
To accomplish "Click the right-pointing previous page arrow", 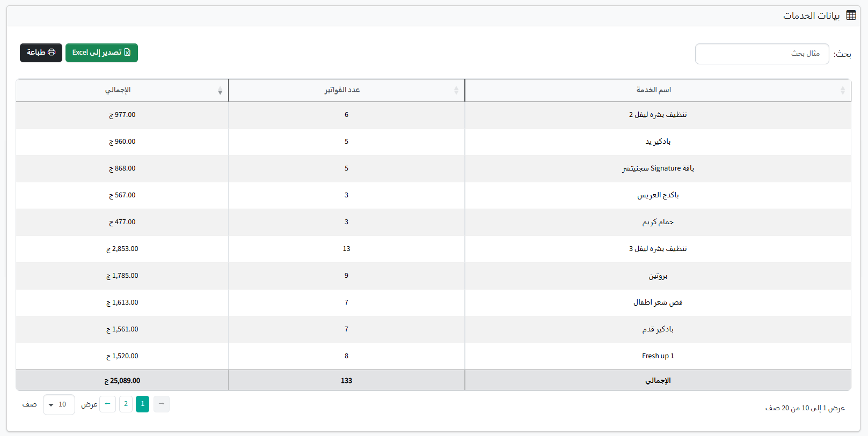I will tap(161, 404).
